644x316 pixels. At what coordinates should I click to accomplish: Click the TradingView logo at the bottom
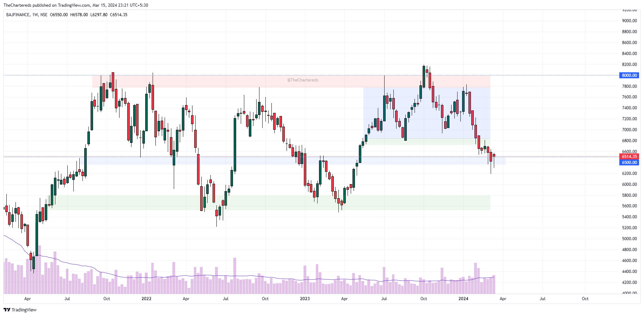tap(20, 310)
